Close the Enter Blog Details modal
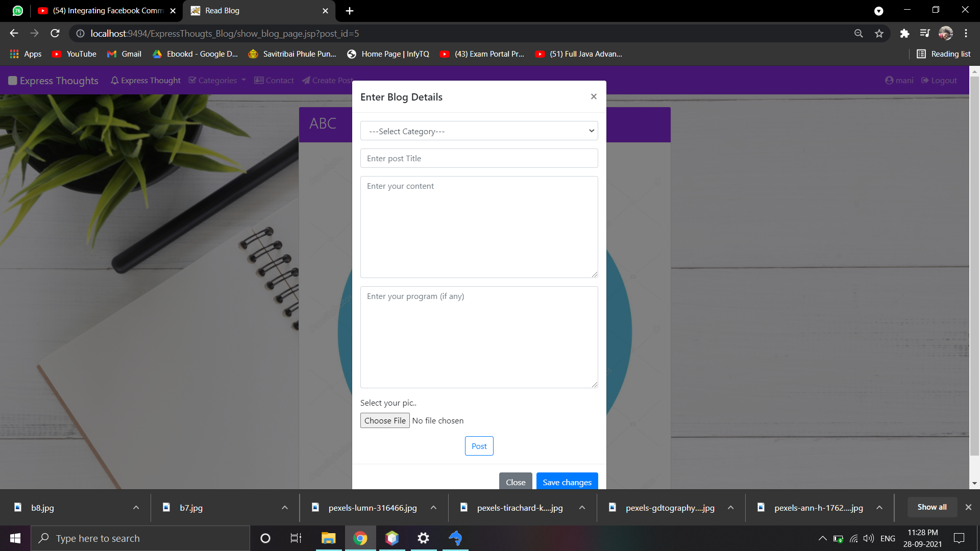The width and height of the screenshot is (980, 551). [594, 96]
